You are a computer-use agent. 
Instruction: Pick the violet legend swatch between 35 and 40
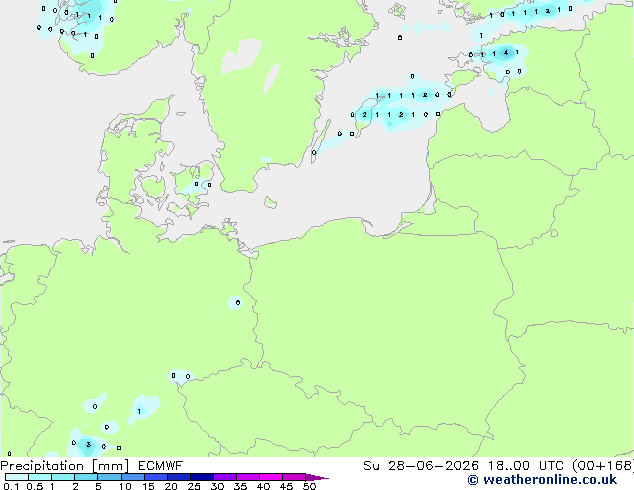[248, 477]
